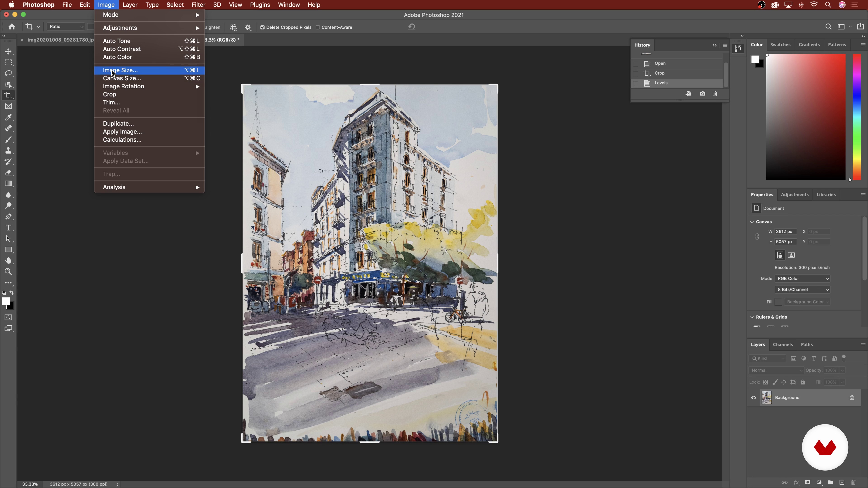Select the Horizontal Type tool

click(8, 228)
